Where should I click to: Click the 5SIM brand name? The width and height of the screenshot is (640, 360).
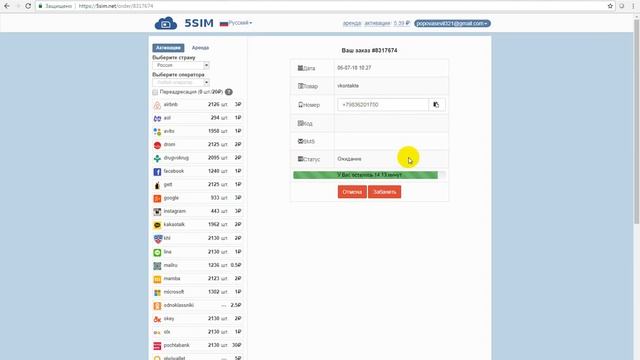pyautogui.click(x=199, y=23)
